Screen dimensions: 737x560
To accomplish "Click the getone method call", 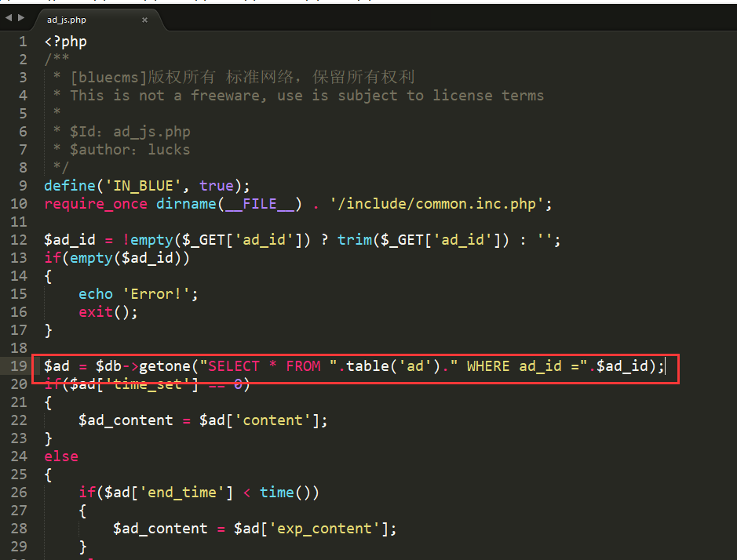I will tap(165, 366).
